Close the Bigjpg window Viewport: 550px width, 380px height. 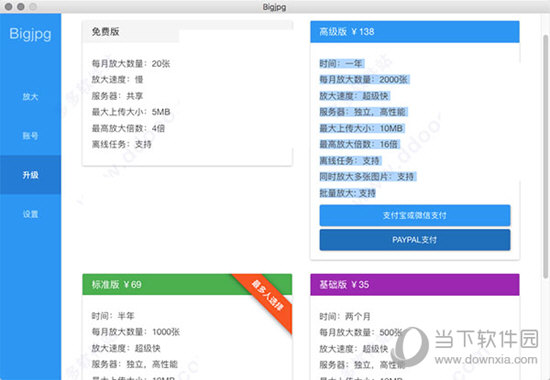tap(8, 7)
